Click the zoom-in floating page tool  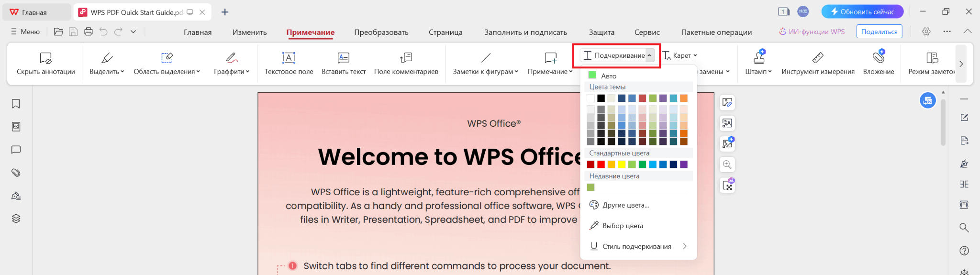click(727, 165)
